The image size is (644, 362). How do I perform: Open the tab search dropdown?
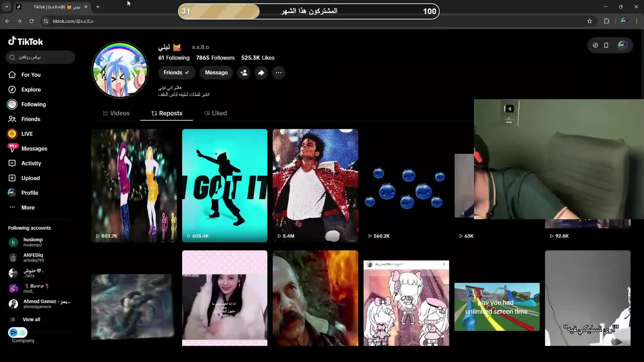[x=7, y=7]
